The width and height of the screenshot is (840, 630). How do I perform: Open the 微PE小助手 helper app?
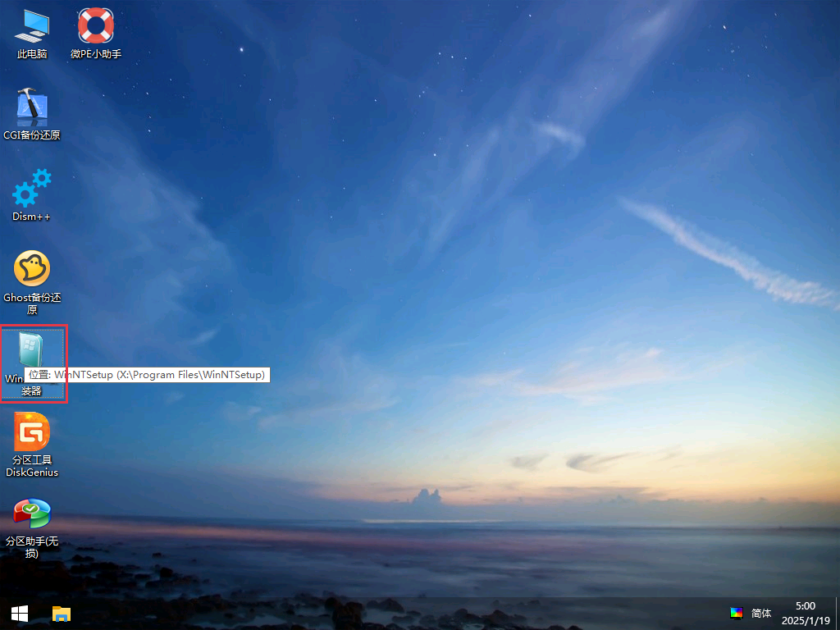[x=94, y=25]
